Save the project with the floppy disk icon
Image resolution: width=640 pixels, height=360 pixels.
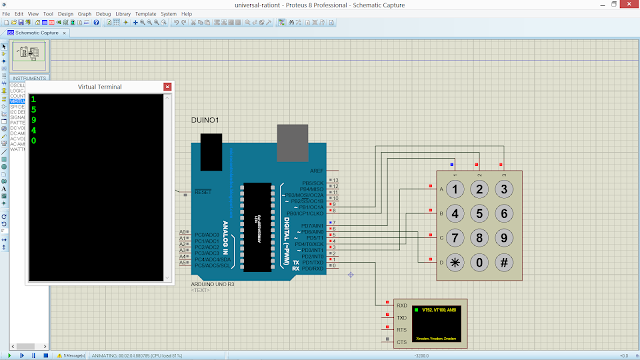pyautogui.click(x=21, y=22)
